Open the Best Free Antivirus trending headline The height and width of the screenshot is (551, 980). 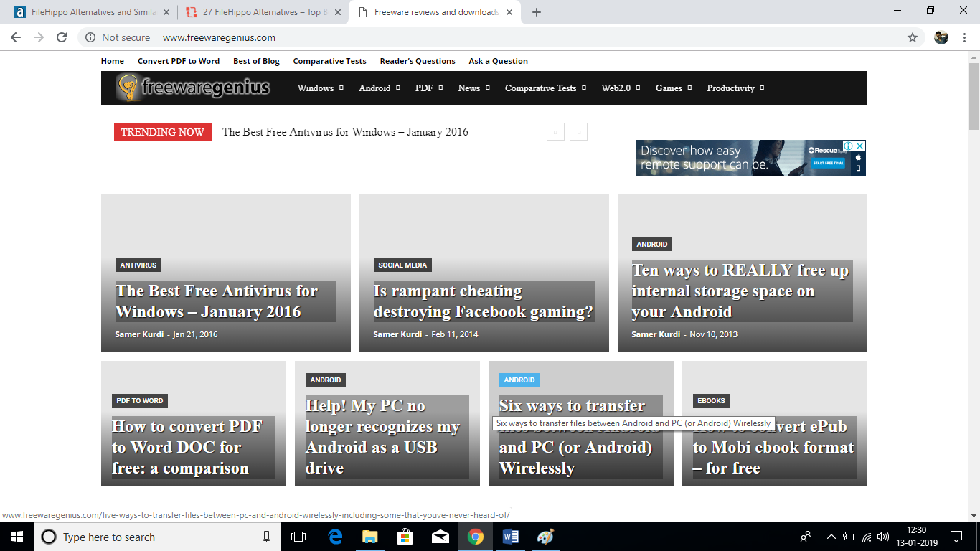click(345, 132)
